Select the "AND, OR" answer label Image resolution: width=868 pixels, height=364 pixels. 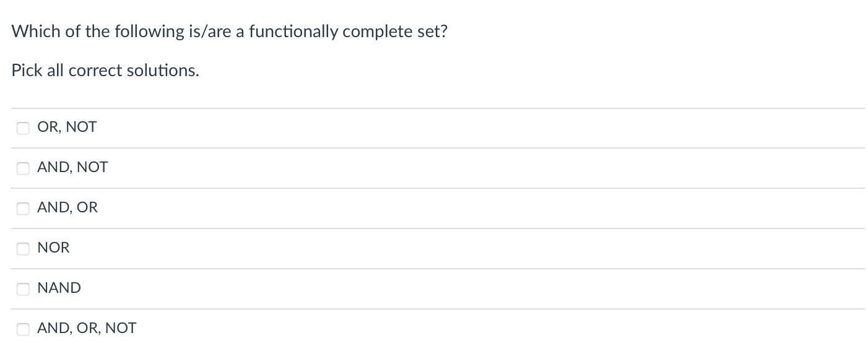68,207
